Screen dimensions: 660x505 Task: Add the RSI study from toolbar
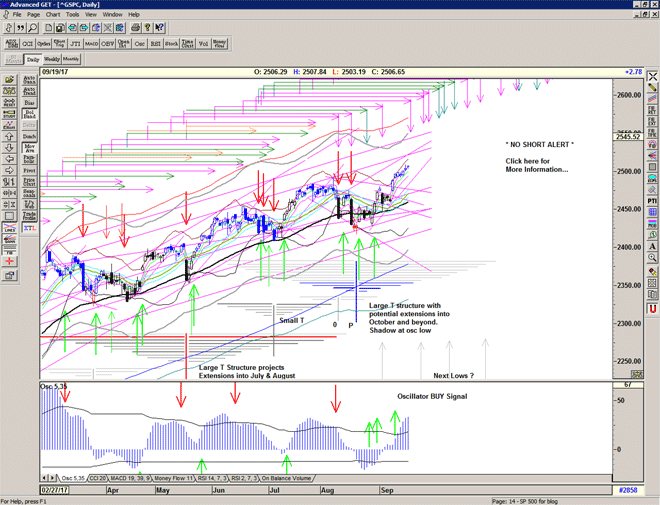point(157,44)
